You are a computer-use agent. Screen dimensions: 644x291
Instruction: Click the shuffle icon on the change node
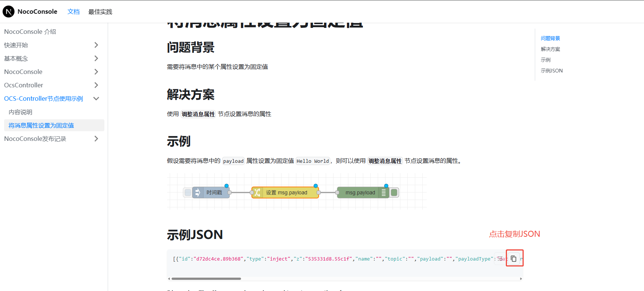pos(257,193)
